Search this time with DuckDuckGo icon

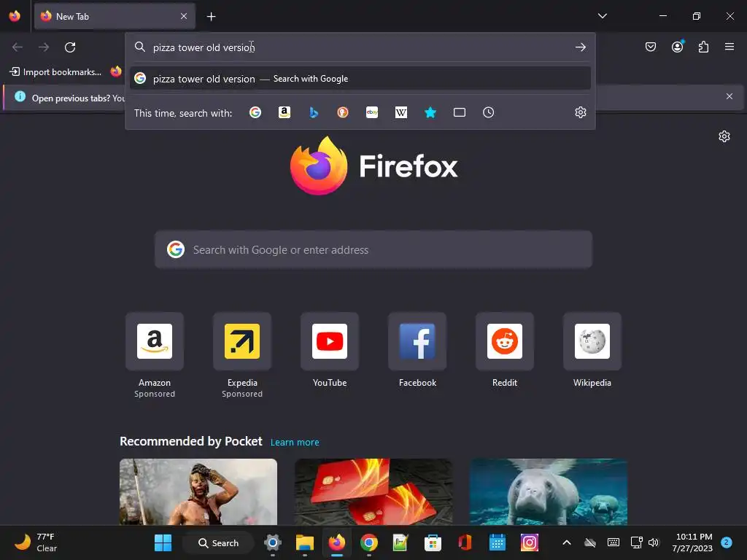[x=343, y=112]
